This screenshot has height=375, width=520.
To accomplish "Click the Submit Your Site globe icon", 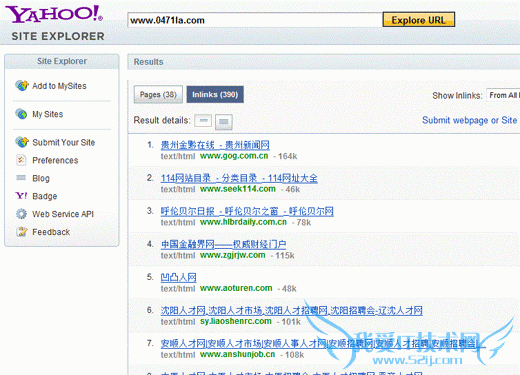I will click(x=22, y=142).
